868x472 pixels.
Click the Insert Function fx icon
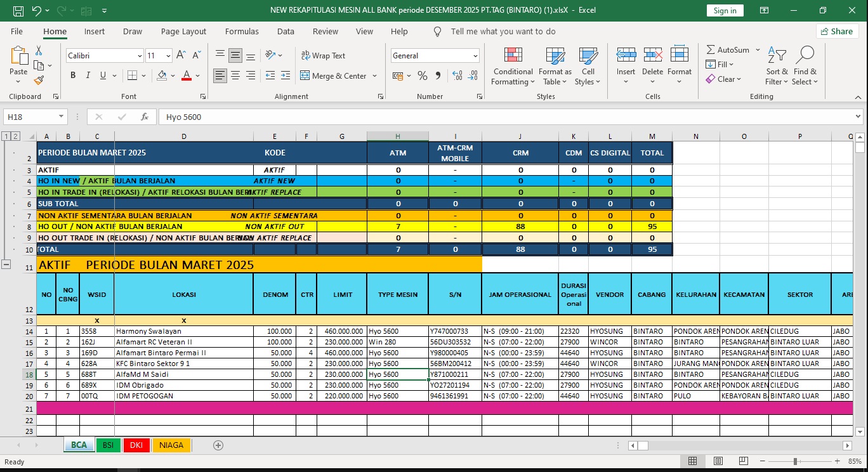tap(145, 117)
